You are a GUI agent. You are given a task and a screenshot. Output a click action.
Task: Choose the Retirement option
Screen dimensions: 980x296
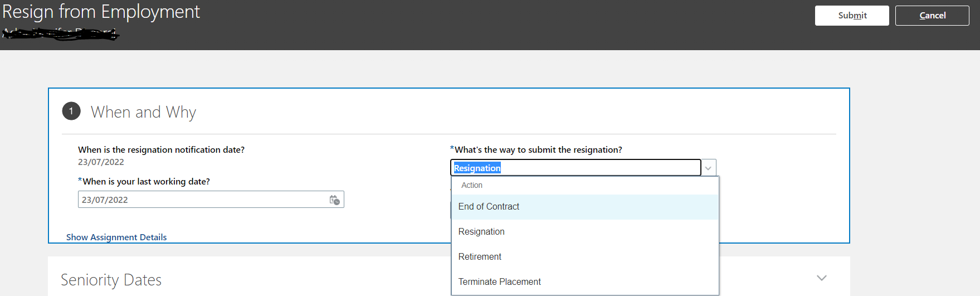tap(585, 257)
